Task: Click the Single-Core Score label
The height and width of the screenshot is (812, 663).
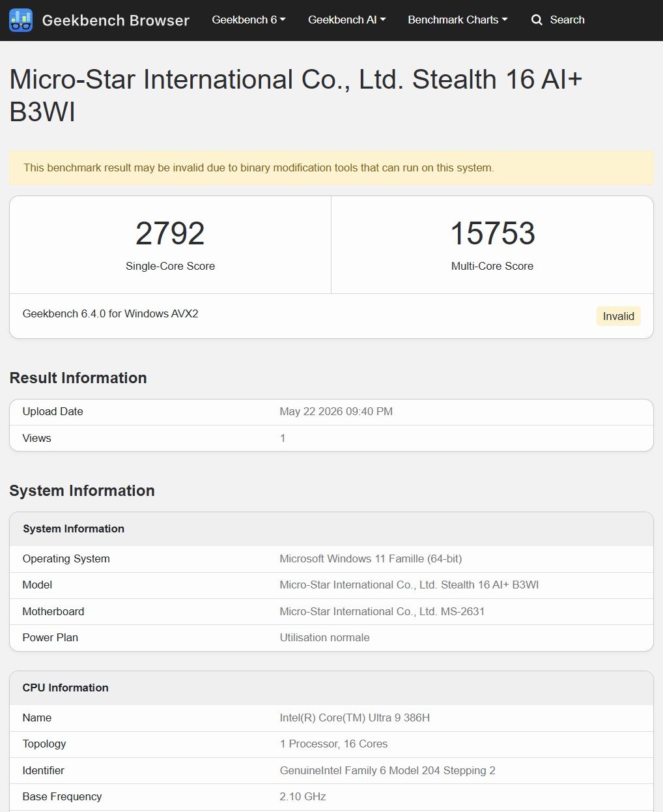Action: coord(170,266)
